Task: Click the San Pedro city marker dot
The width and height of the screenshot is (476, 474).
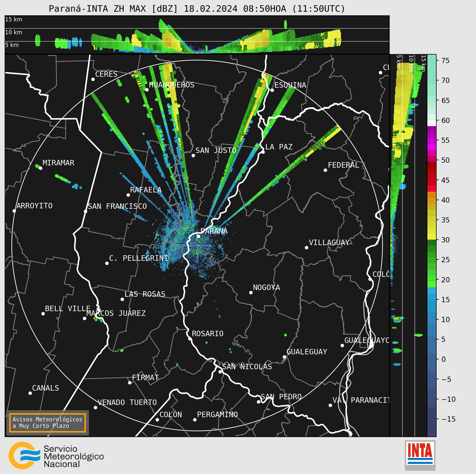Action: [x=258, y=402]
